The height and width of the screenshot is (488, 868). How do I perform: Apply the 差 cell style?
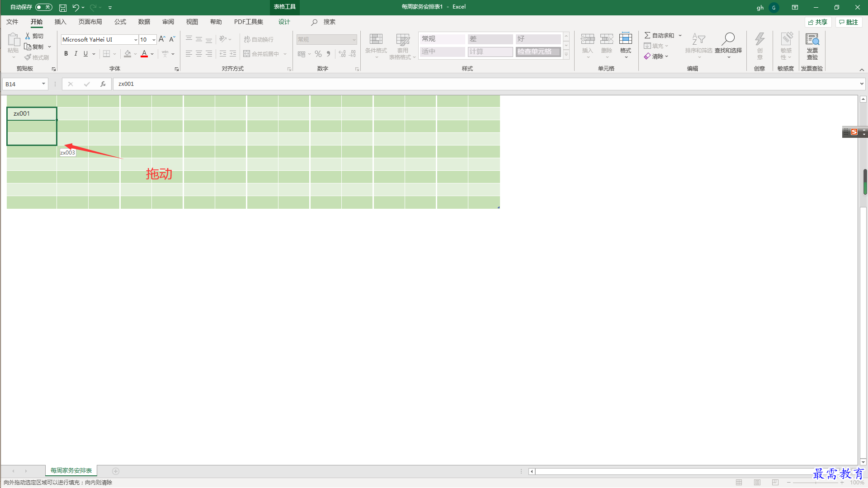click(x=490, y=39)
